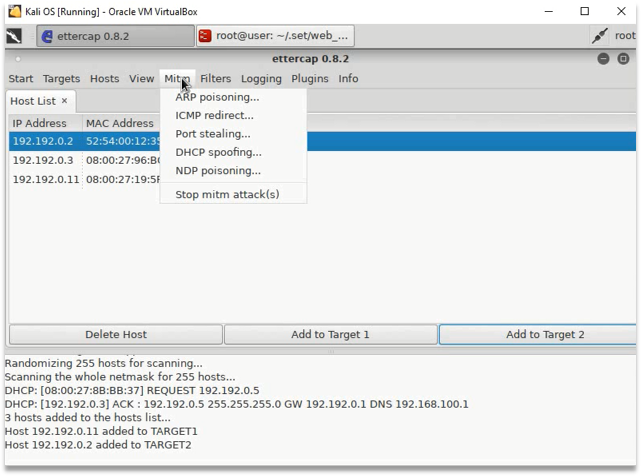
Task: Select host row 192.192.0.2
Action: 322,141
